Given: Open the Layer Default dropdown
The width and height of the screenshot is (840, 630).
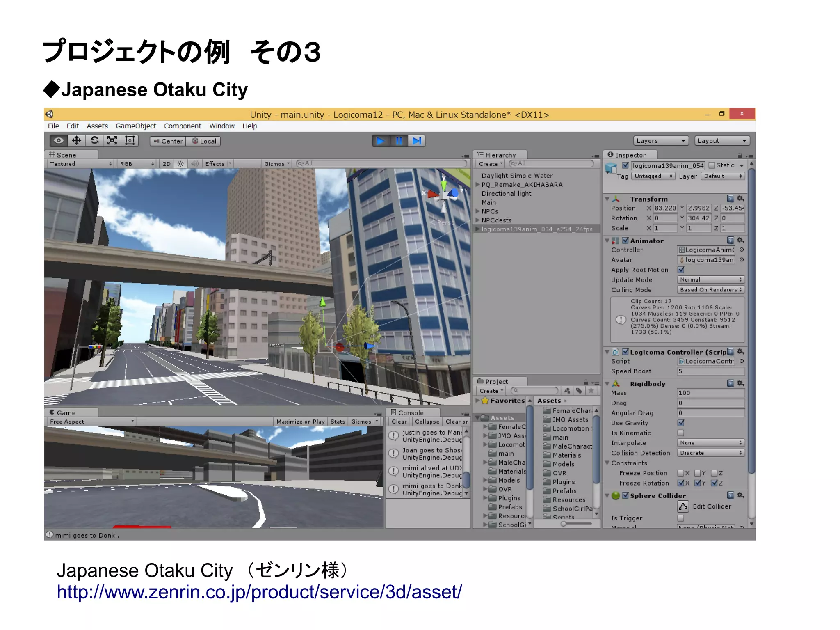Looking at the screenshot, I should tap(723, 176).
